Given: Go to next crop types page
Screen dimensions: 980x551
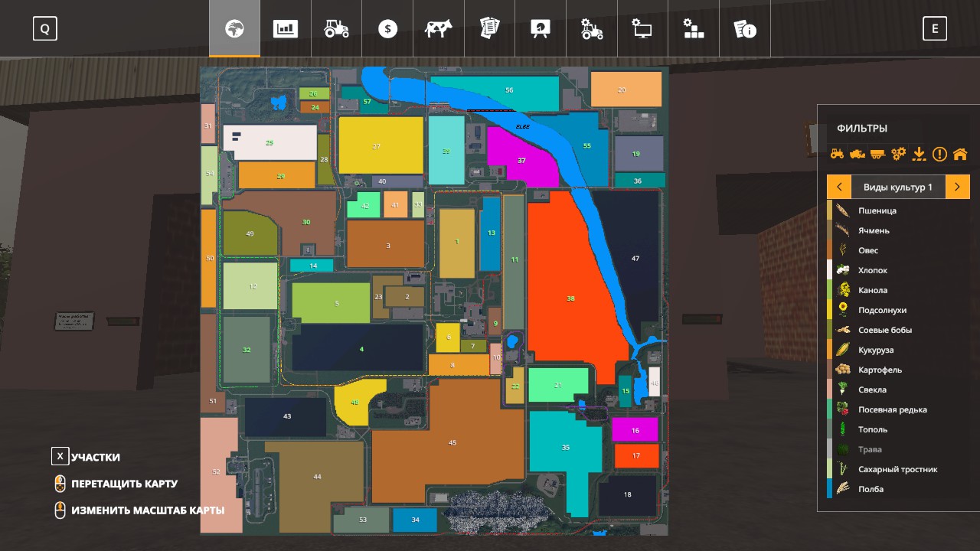Looking at the screenshot, I should click(x=958, y=187).
